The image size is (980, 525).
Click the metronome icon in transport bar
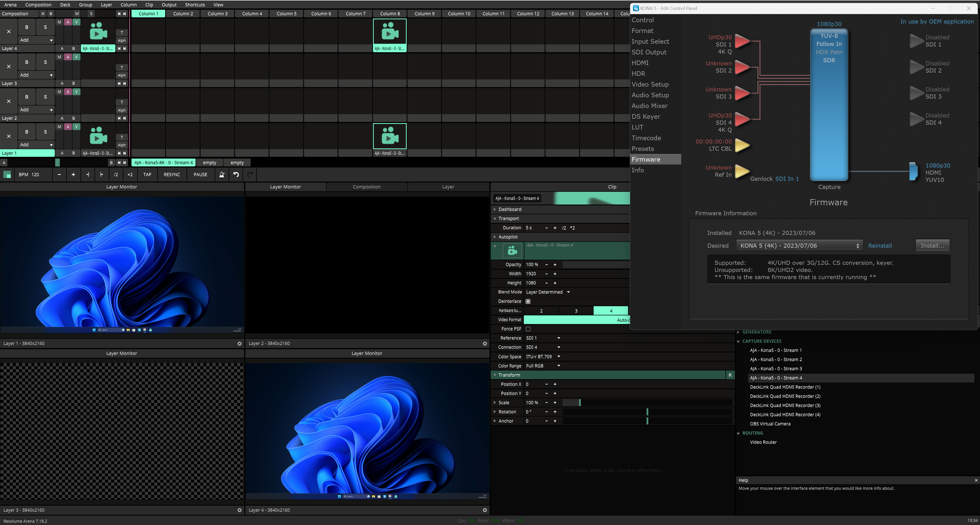pos(222,174)
